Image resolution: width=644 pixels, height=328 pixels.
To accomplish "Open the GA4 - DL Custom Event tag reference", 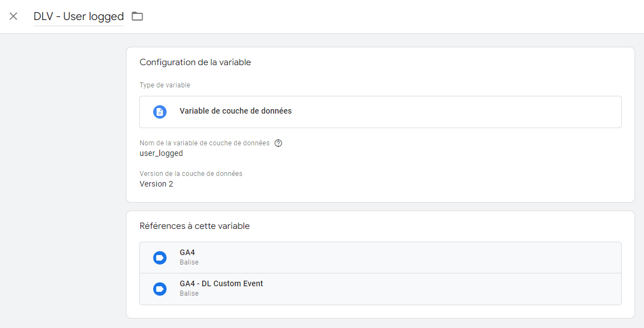I will coord(380,289).
